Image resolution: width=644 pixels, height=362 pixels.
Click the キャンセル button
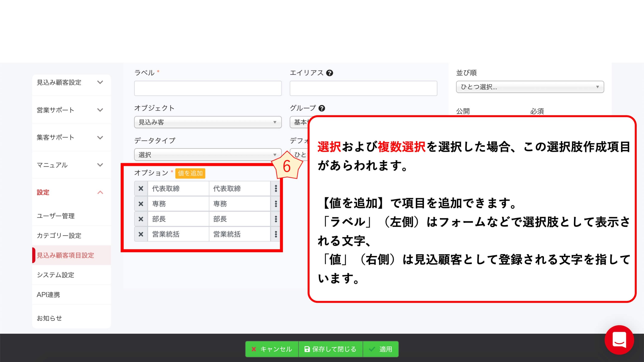[272, 349]
